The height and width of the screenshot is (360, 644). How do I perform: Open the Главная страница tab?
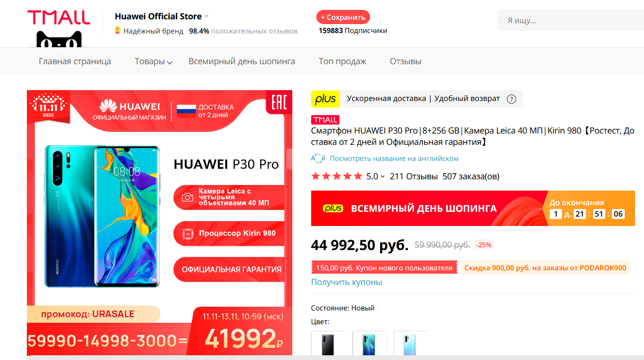coord(75,61)
